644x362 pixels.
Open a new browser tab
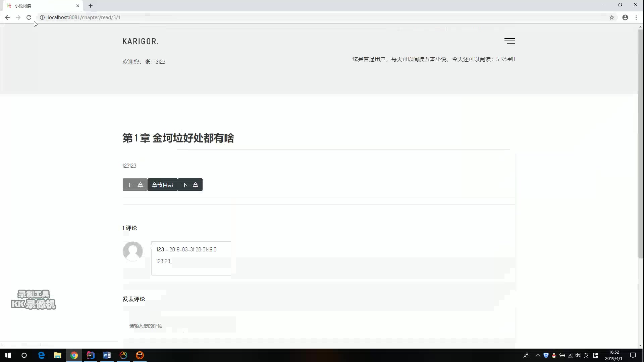click(91, 6)
